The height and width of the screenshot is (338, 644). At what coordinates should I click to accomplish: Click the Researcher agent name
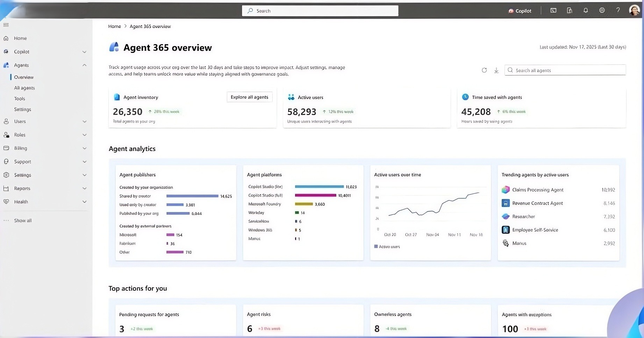click(524, 217)
